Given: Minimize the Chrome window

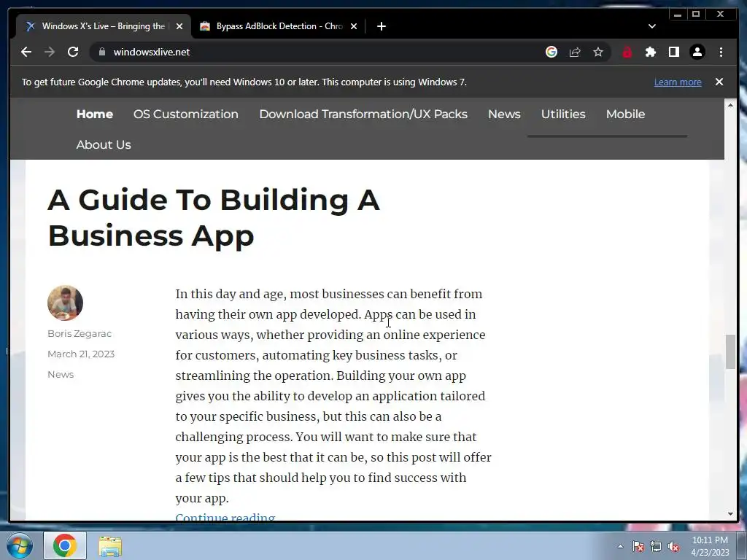Looking at the screenshot, I should pyautogui.click(x=678, y=15).
